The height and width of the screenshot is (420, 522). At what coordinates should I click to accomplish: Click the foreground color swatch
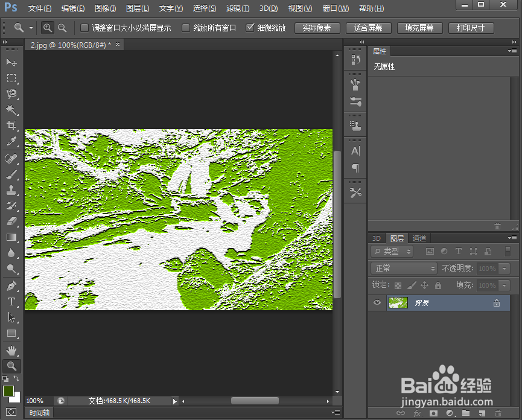click(8, 391)
